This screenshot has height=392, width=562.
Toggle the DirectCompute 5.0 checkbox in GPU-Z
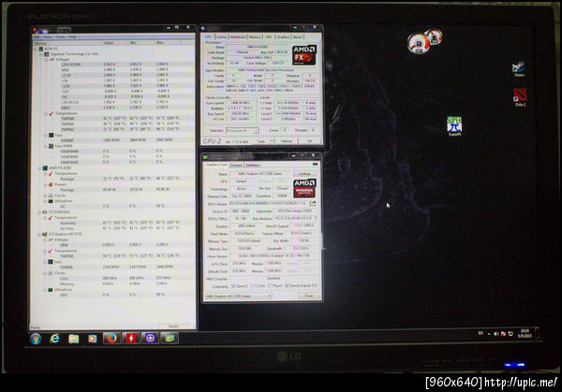coord(287,286)
